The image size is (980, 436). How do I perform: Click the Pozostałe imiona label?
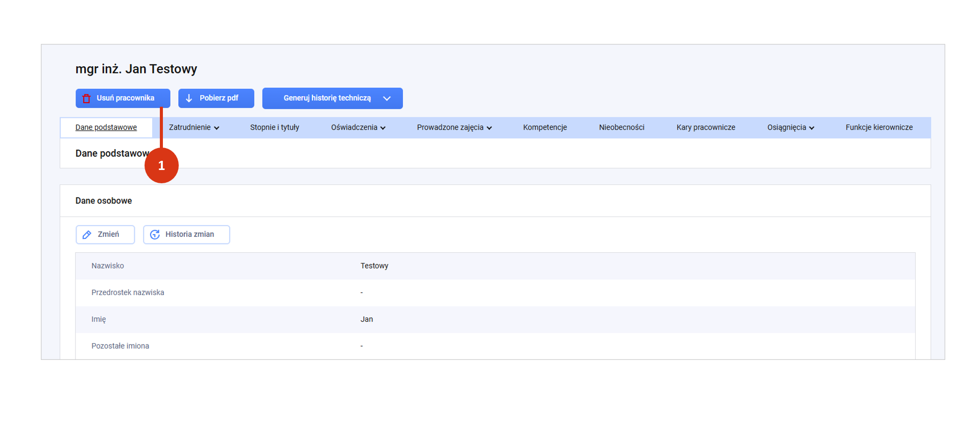tap(121, 346)
